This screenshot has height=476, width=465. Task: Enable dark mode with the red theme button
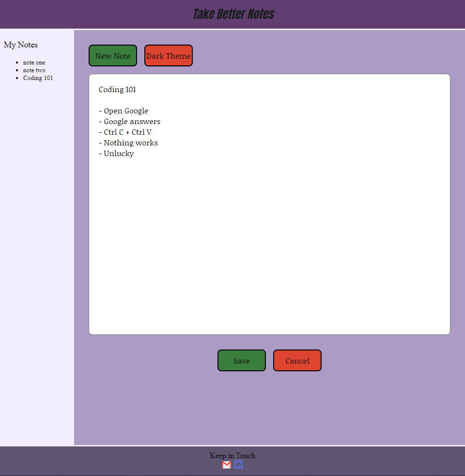click(x=168, y=55)
